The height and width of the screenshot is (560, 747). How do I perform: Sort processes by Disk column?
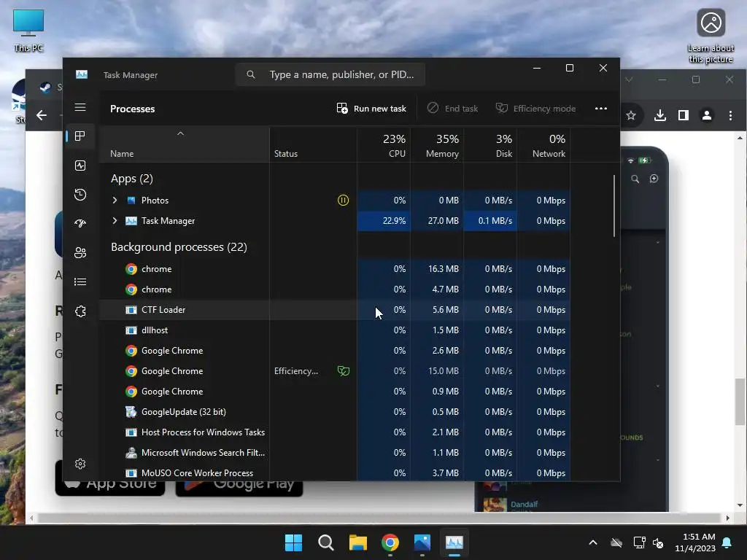(491, 145)
